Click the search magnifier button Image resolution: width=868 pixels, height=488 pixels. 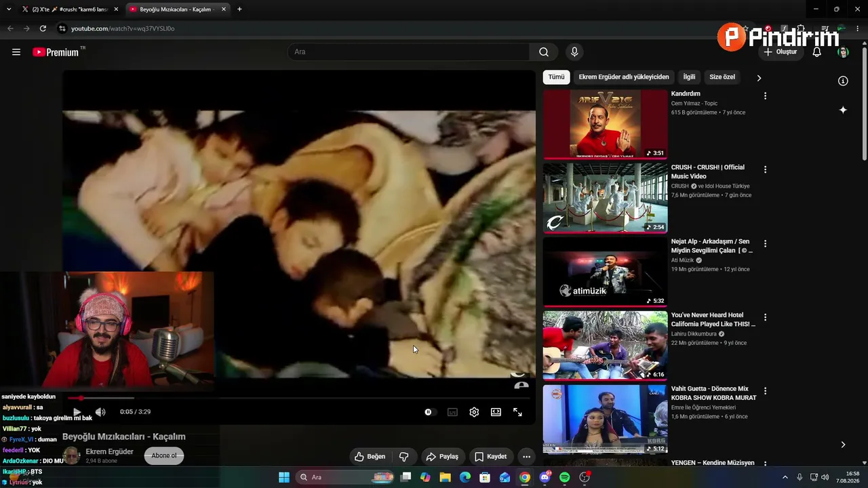pos(544,52)
